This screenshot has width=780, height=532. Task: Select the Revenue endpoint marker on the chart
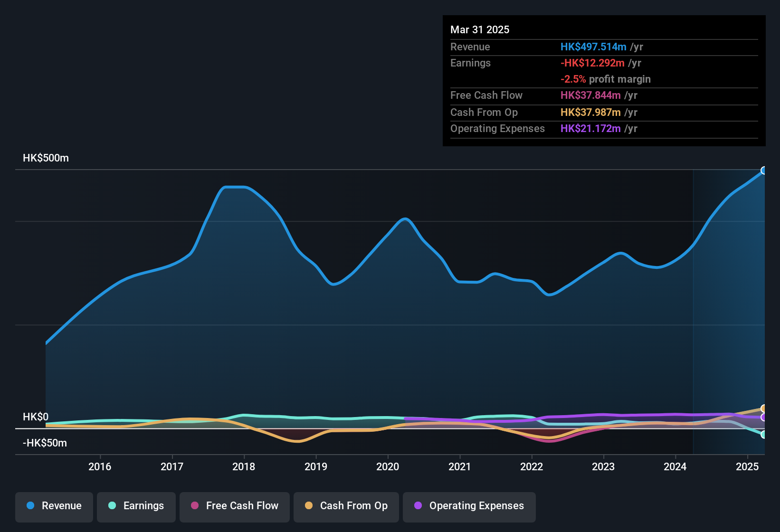(764, 170)
